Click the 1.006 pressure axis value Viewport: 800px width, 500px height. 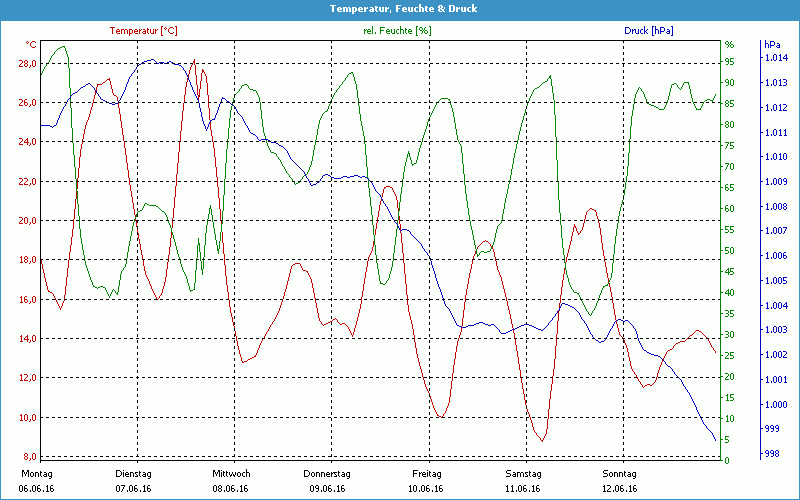[x=777, y=256]
